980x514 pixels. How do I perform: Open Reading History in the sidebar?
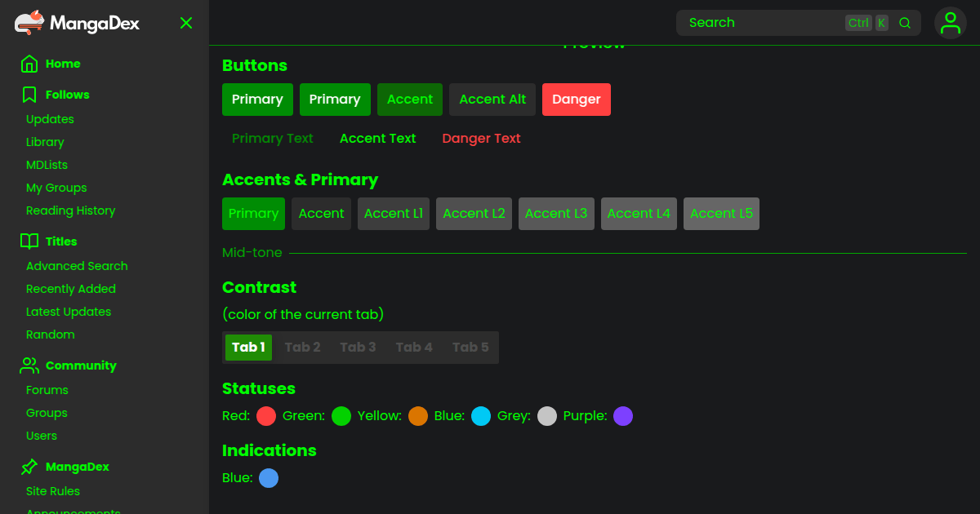coord(71,210)
